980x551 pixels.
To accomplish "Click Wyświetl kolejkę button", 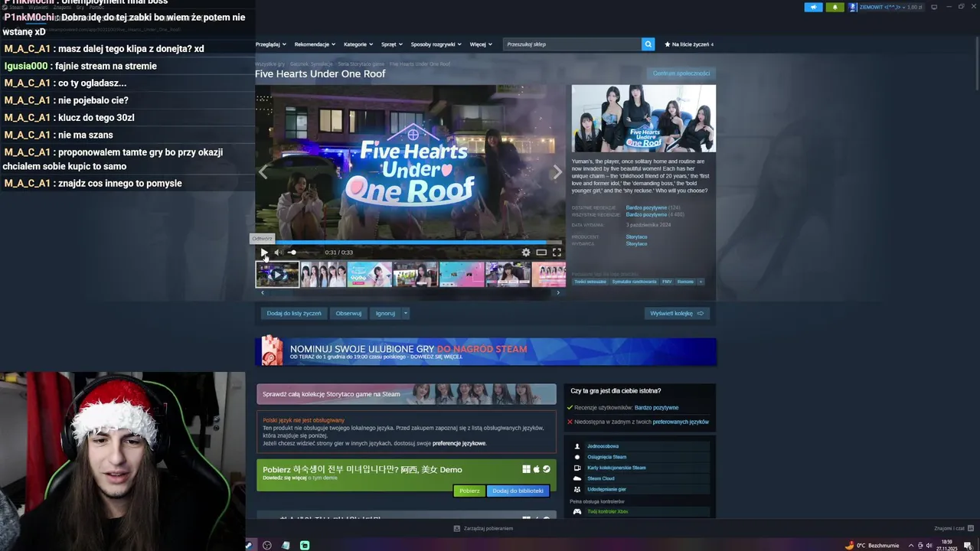I will pos(677,313).
